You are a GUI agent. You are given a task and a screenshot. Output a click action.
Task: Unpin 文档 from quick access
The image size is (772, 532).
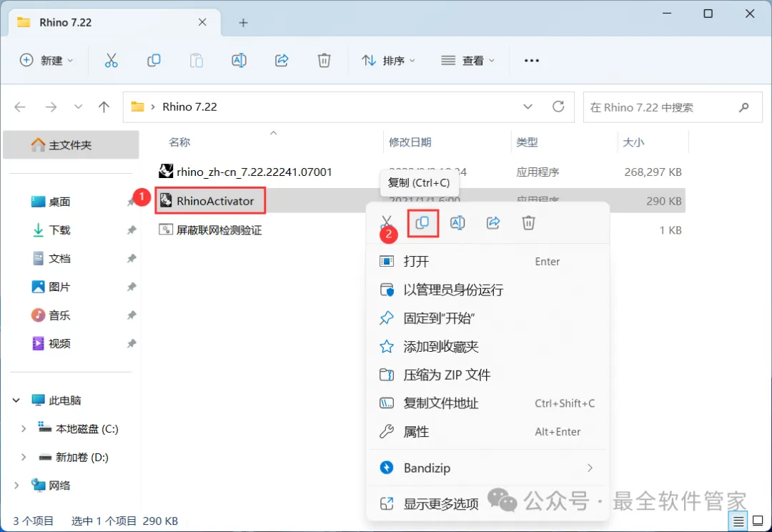point(132,259)
